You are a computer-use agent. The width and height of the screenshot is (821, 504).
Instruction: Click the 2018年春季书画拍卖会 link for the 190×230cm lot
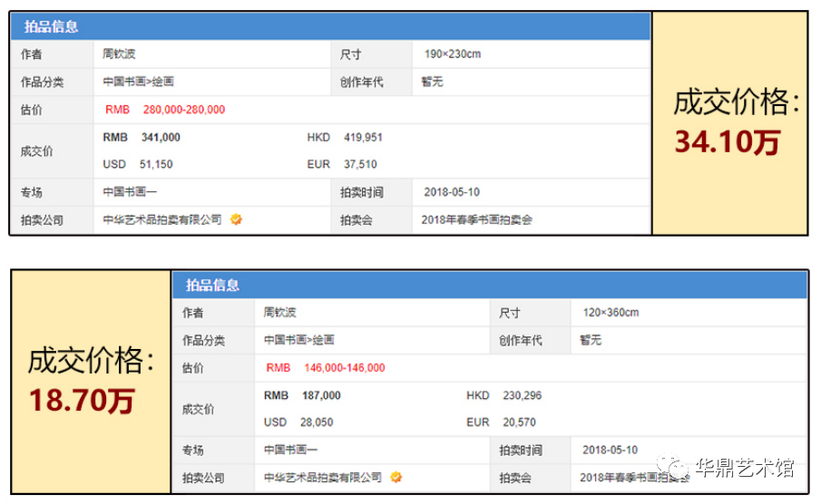pyautogui.click(x=476, y=219)
